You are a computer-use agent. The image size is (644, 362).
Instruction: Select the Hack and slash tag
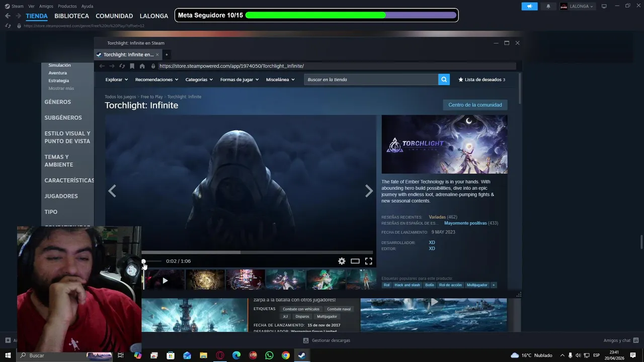pos(407,285)
